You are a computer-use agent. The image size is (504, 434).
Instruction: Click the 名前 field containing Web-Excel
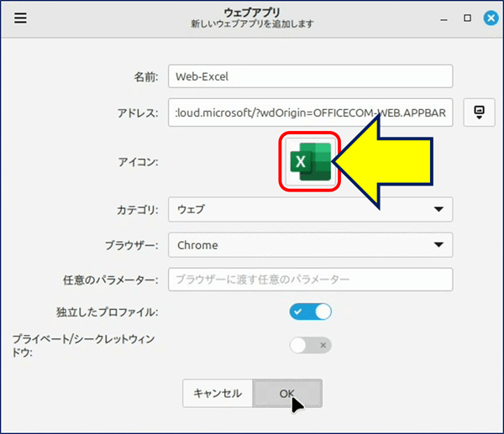pos(310,76)
